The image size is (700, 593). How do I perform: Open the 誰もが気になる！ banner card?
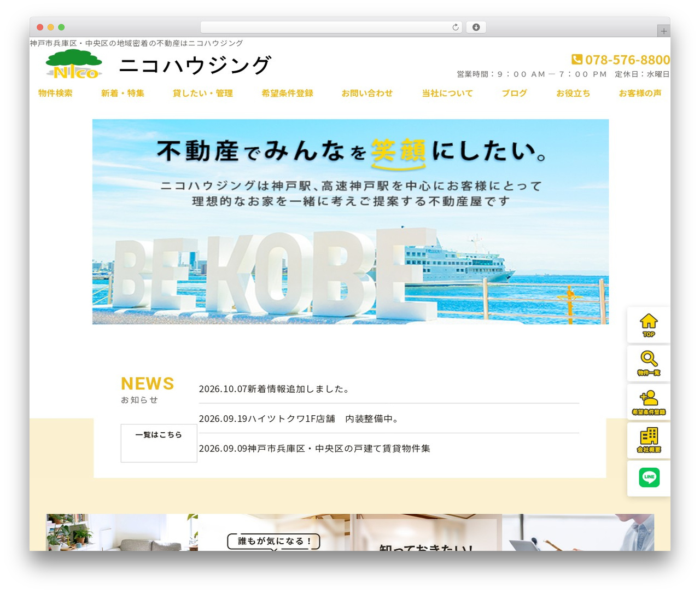(273, 532)
